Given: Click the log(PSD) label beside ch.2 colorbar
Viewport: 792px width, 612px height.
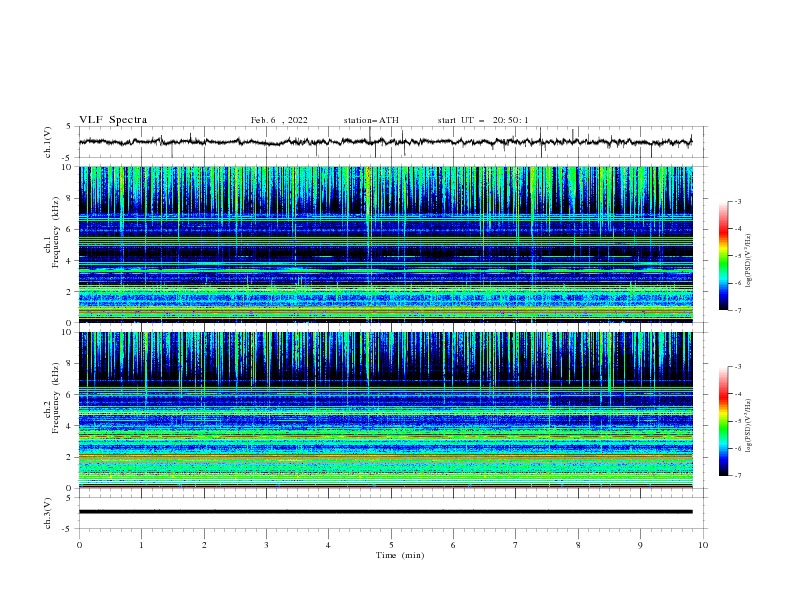Looking at the screenshot, I should [x=749, y=425].
